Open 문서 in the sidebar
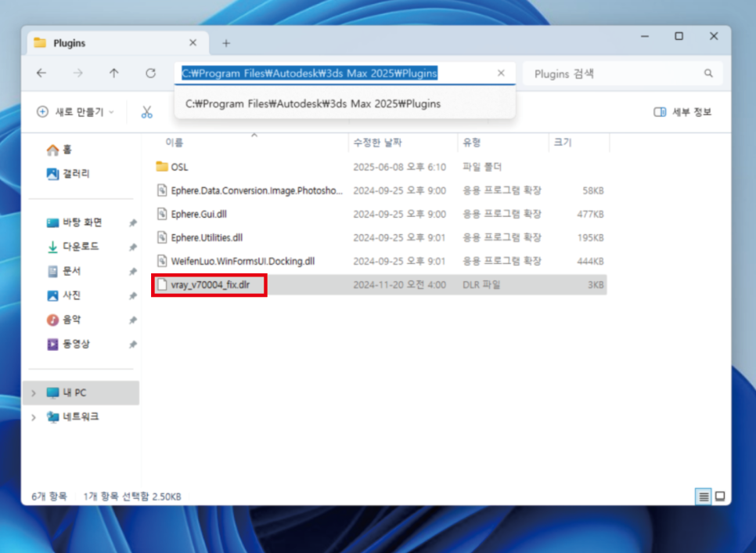The width and height of the screenshot is (756, 553). coord(63,271)
